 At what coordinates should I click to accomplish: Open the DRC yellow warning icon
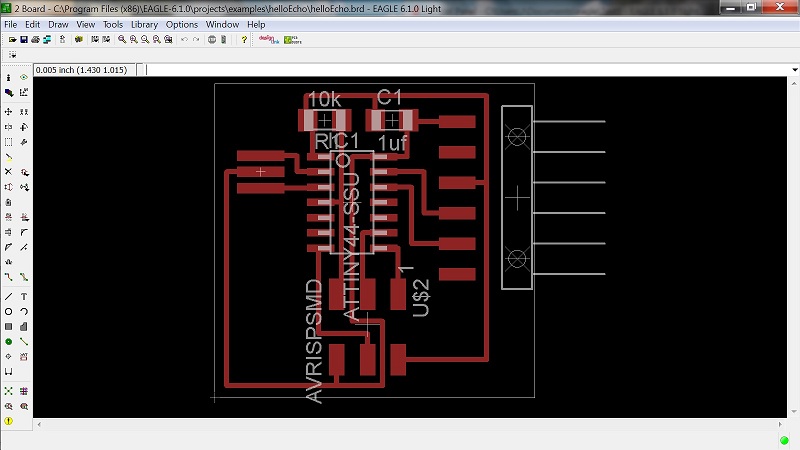click(8, 421)
